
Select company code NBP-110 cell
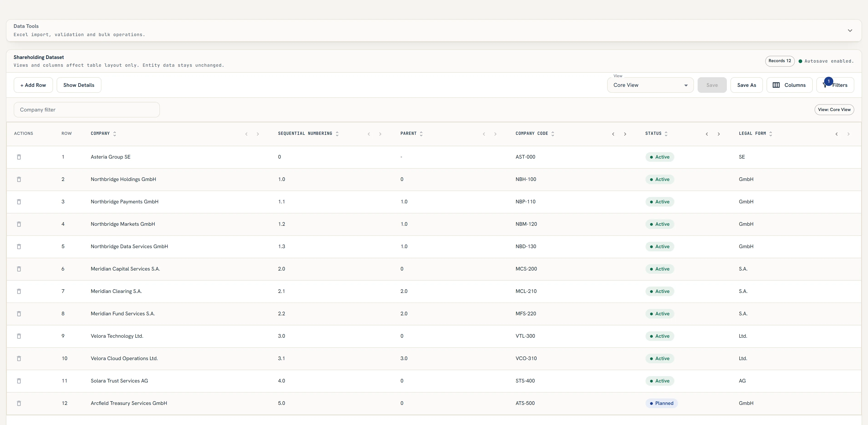coord(525,202)
